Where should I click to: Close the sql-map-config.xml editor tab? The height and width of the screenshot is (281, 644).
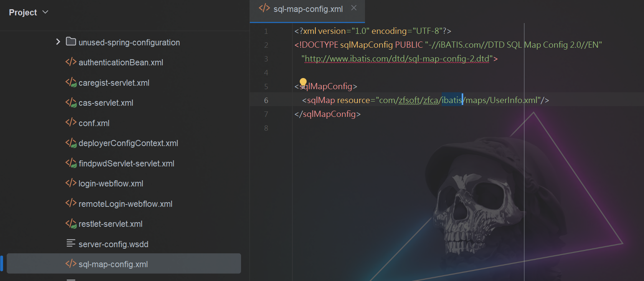coord(354,8)
